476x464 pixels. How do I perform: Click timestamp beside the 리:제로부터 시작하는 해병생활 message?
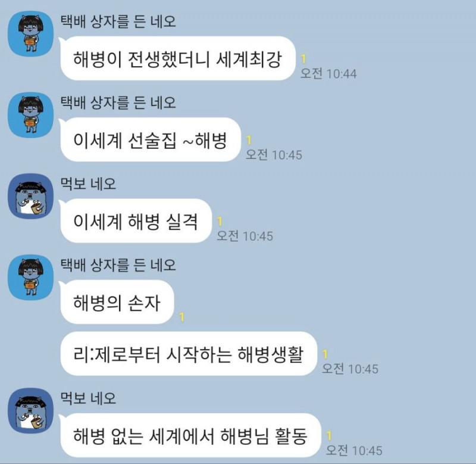point(350,369)
